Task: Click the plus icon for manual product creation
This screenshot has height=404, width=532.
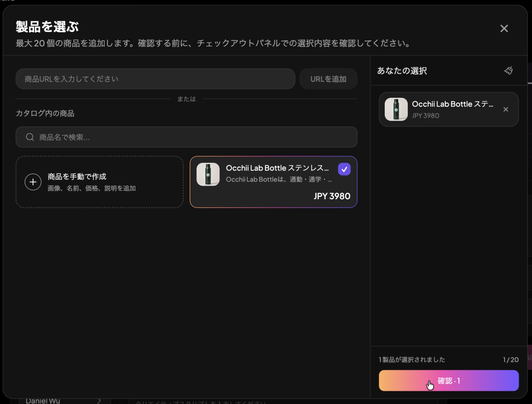Action: (33, 182)
